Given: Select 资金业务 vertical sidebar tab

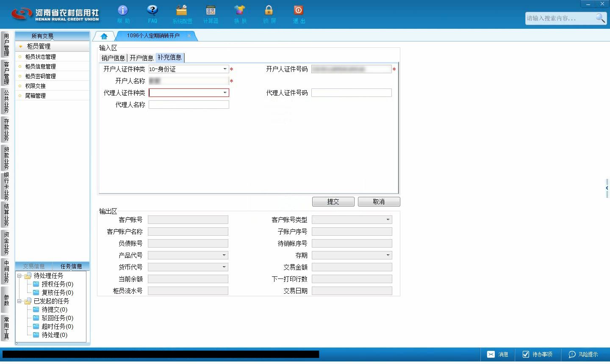Looking at the screenshot, I should [x=6, y=243].
